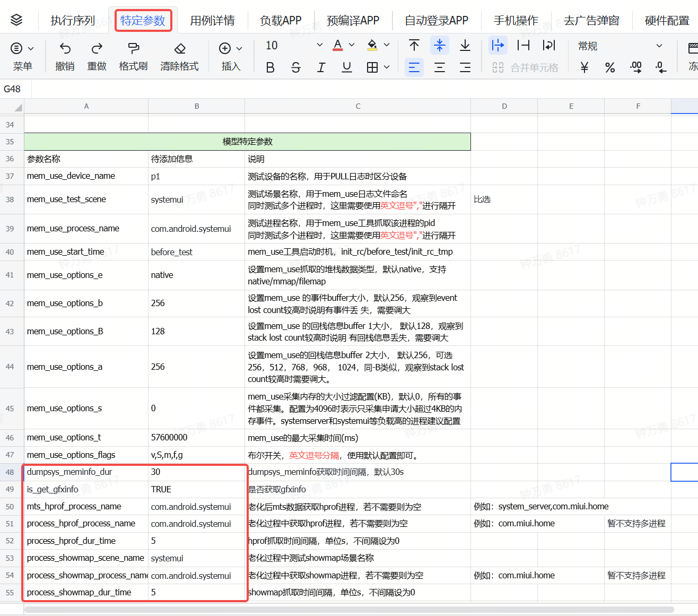Click the 清除格式 eraser icon
698x616 pixels.
(x=180, y=49)
